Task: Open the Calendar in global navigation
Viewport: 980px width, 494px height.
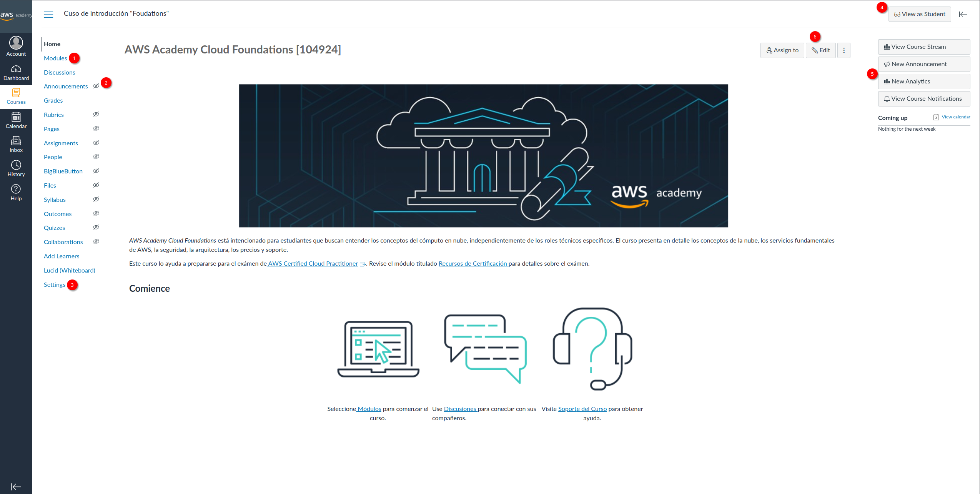Action: 16,117
